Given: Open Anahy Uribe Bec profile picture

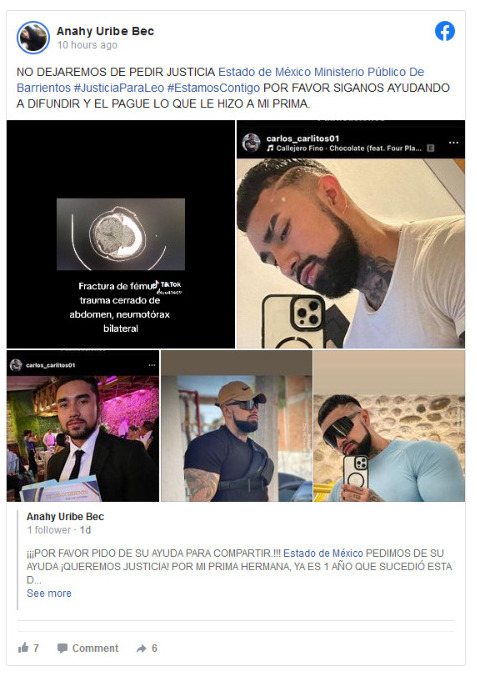Looking at the screenshot, I should tap(33, 37).
